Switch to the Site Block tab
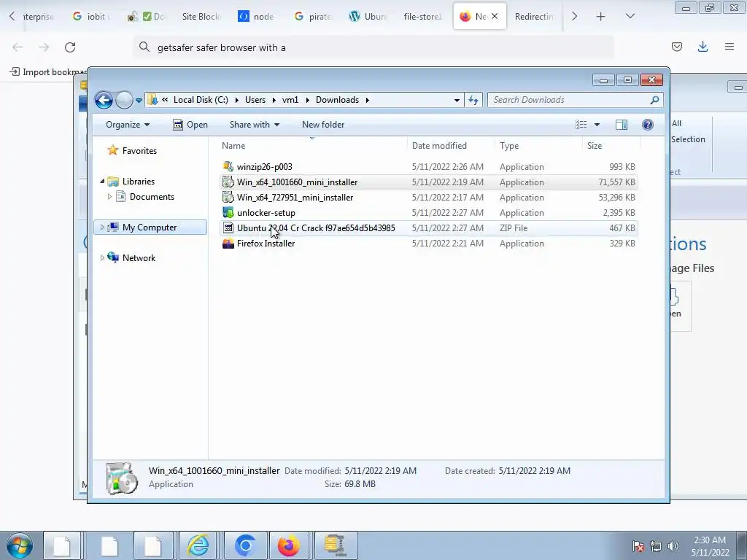This screenshot has width=747, height=560. (200, 17)
